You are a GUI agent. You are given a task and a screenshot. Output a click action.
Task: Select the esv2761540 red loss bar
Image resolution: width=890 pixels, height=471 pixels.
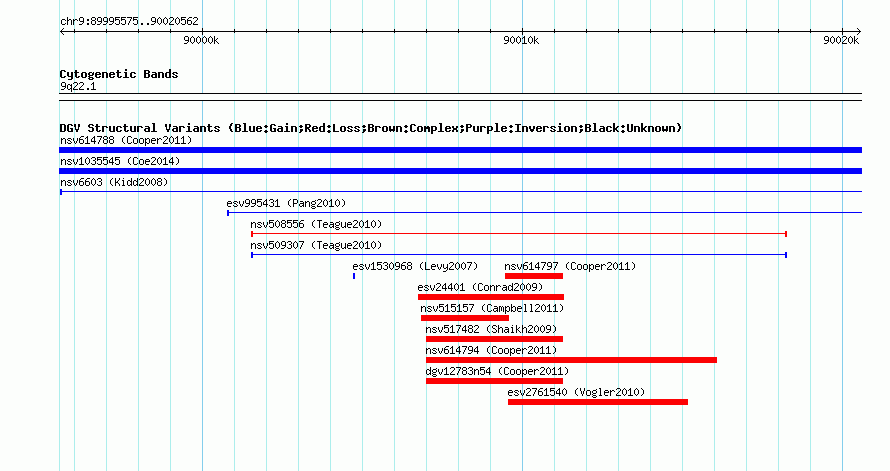598,402
